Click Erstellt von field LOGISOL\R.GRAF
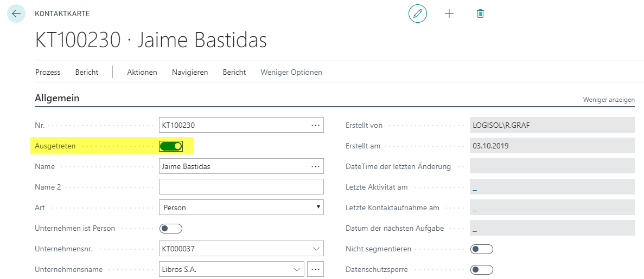Viewport: 644px width, 279px height. (552, 125)
